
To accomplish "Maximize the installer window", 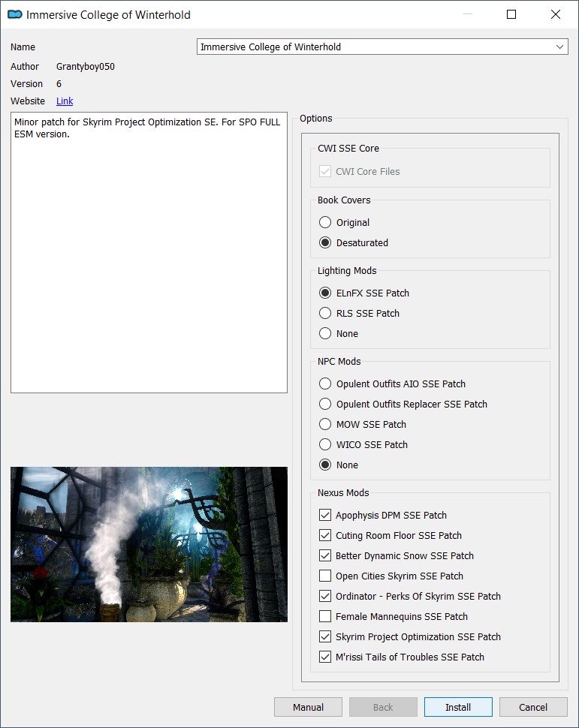I will 511,14.
